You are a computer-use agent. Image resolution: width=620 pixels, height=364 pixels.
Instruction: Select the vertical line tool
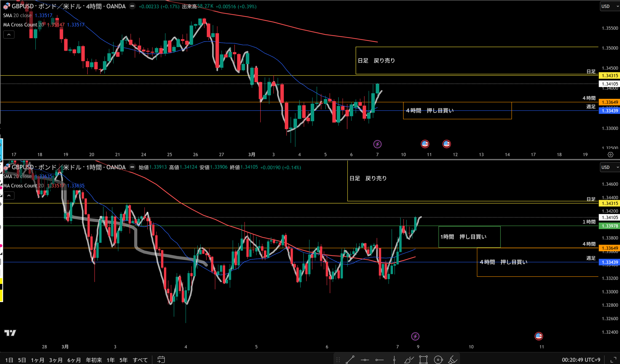[x=394, y=360]
